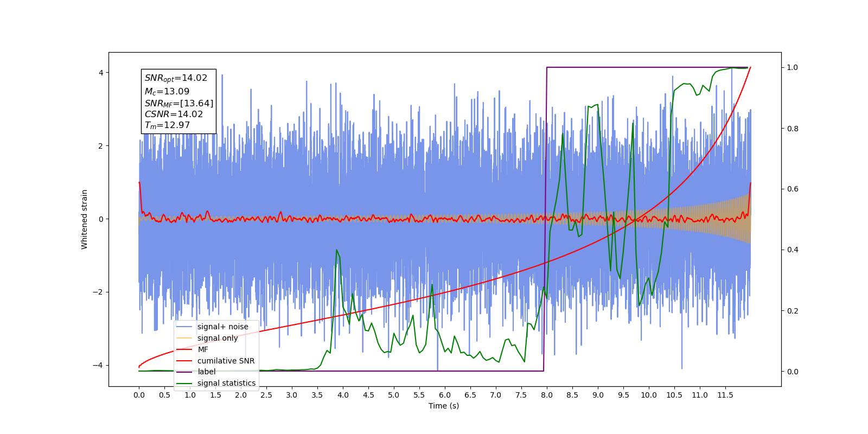Click the CSNR=14.02 annotation
Screen dimensions: 868x434
coord(174,114)
